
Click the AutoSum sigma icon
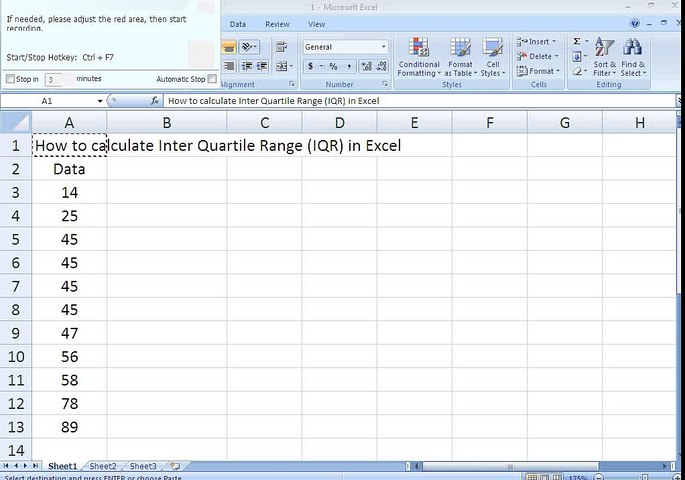coord(577,41)
